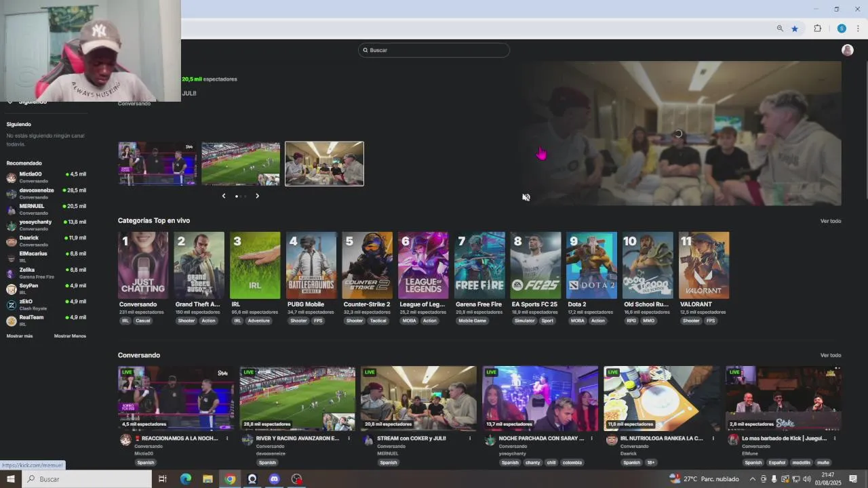
Task: Open Mictia00 channel avatar in sidebar
Action: pos(12,178)
